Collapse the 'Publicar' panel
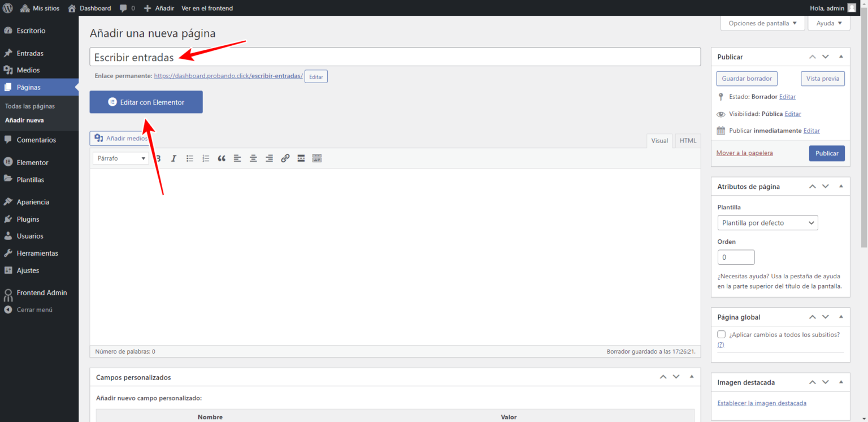Viewport: 868px width, 422px height. (x=840, y=57)
